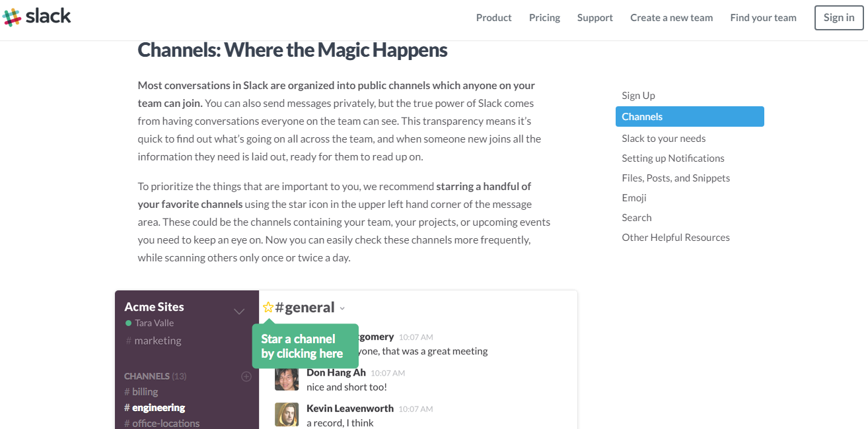Click Tara Valle's green presence indicator
This screenshot has height=429, width=868.
(129, 323)
